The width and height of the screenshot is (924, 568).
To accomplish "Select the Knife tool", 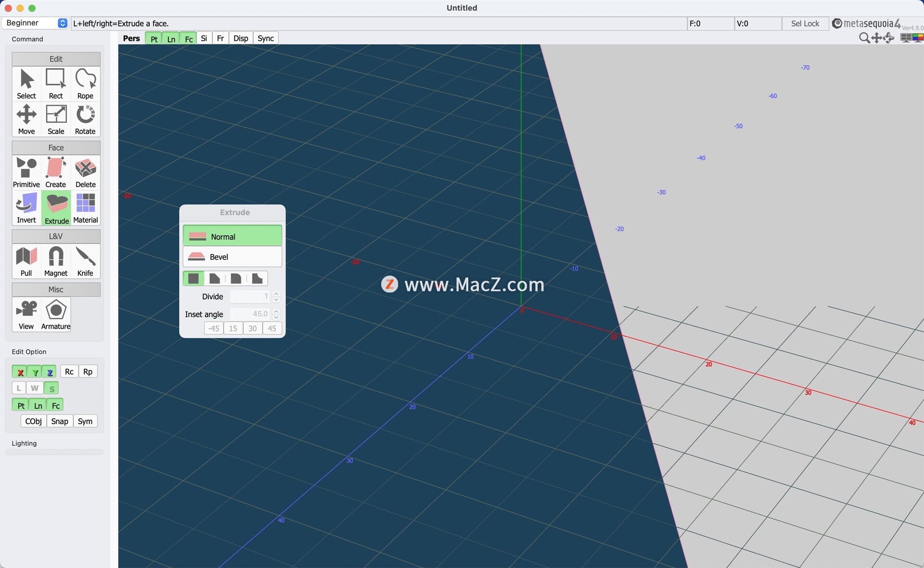I will [85, 261].
